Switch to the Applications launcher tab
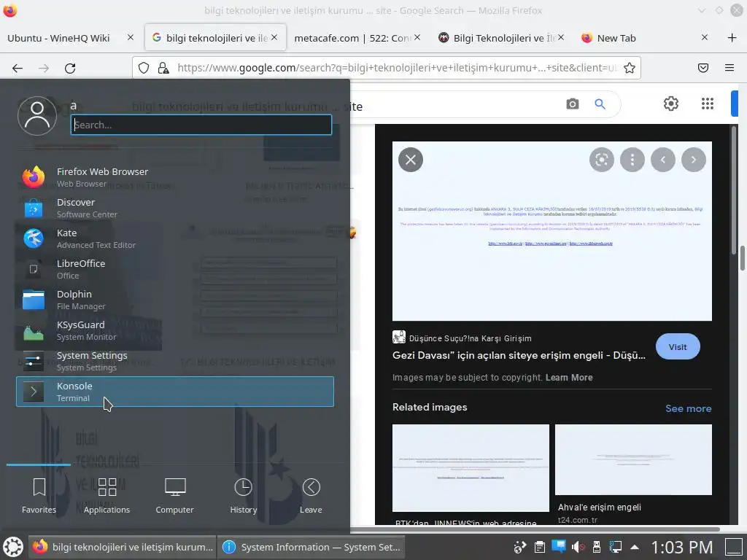 (107, 495)
